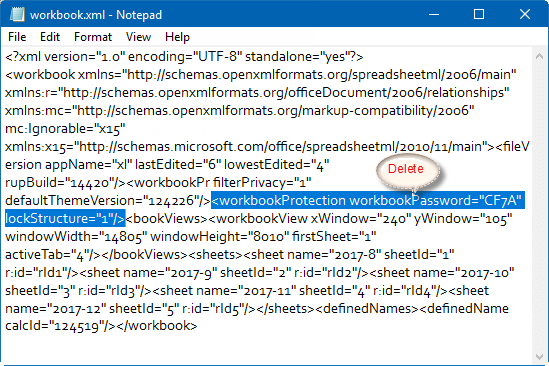Click the text standalone="yes"
Image resolution: width=549 pixels, height=366 pixels.
(x=297, y=56)
